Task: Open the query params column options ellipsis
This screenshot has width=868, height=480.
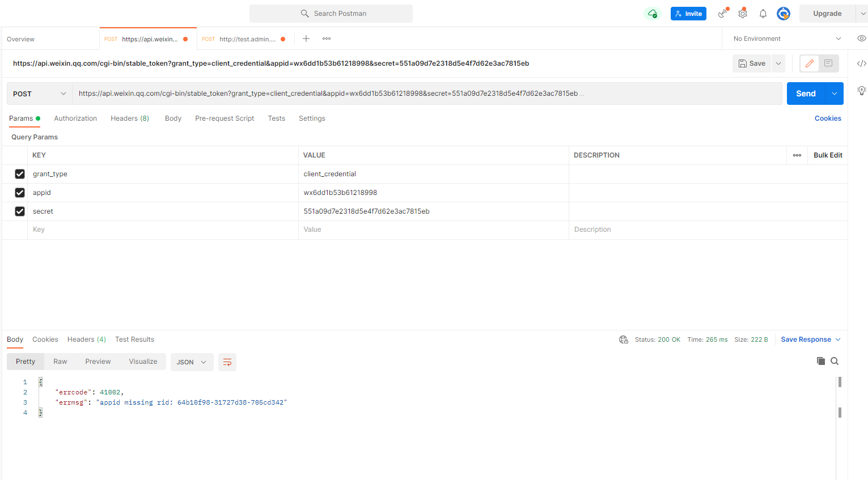Action: pos(797,155)
